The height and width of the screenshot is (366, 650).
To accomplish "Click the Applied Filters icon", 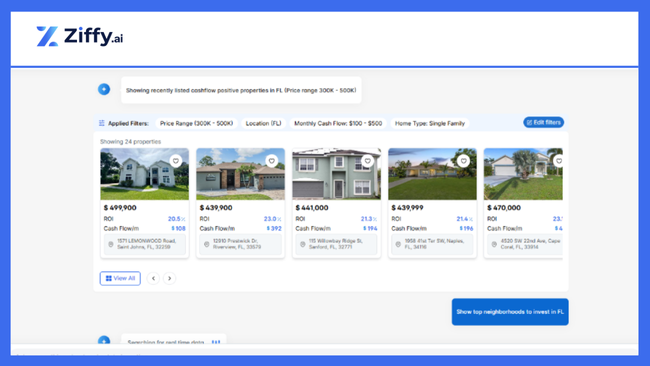I will click(102, 123).
